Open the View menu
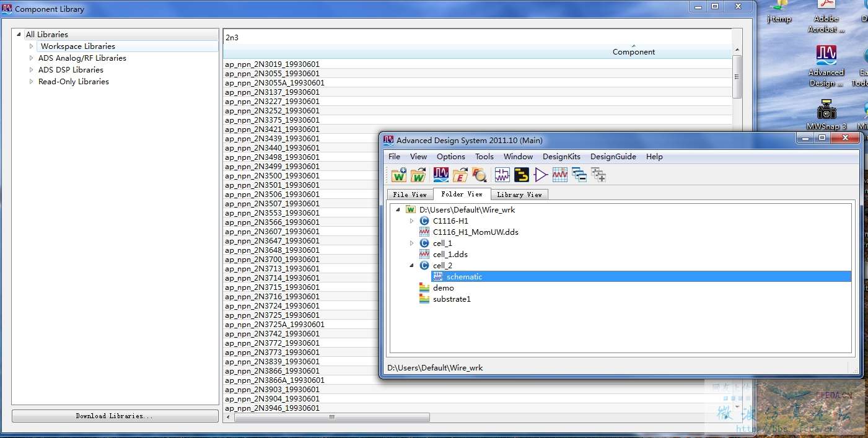The width and height of the screenshot is (868, 438). tap(418, 157)
